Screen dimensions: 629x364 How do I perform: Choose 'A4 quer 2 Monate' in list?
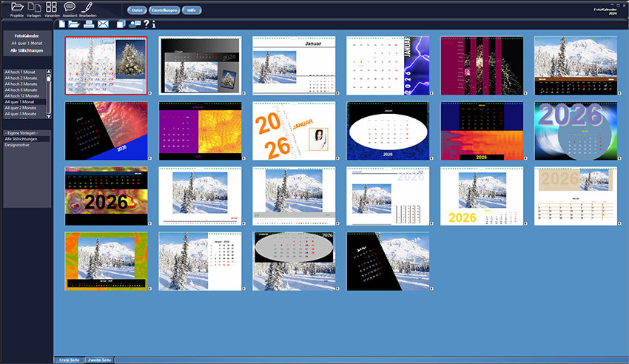tap(22, 108)
